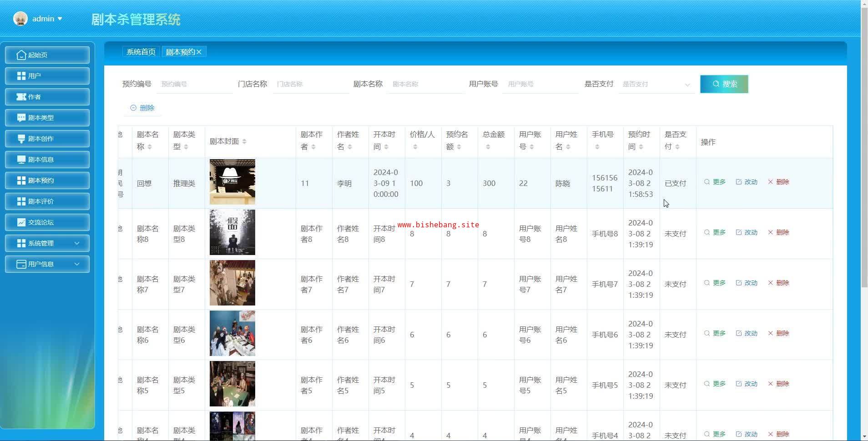Open cover thumbnail for 回想 row
868x441 pixels.
(232, 182)
